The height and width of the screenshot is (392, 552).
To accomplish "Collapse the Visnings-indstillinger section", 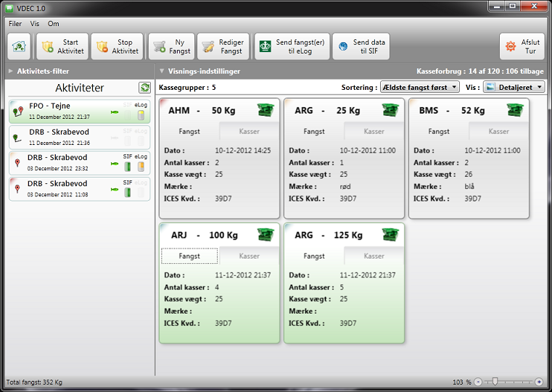I will pos(162,72).
